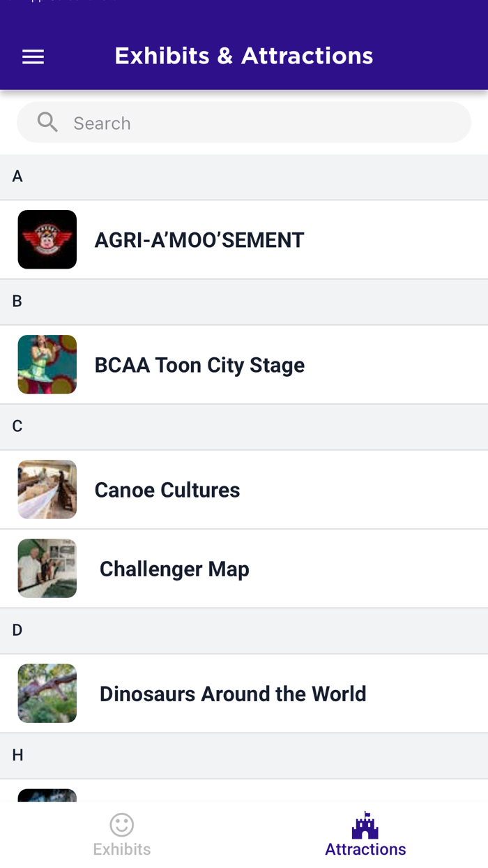488x868 pixels.
Task: Tap the search magnifier icon
Action: (x=47, y=123)
